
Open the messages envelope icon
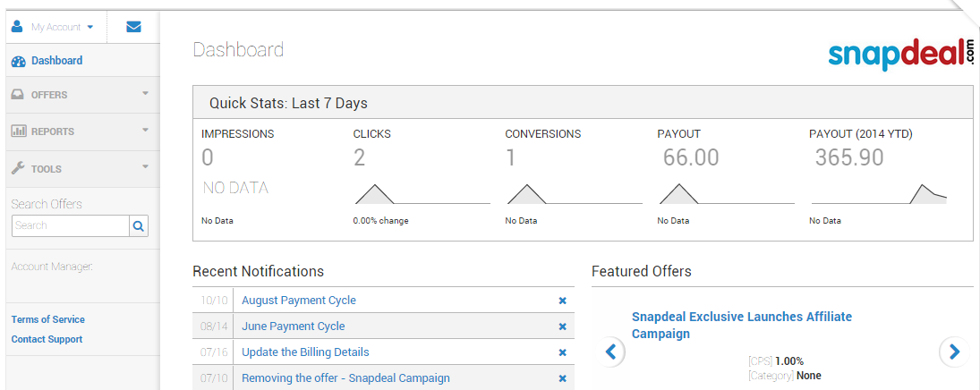[x=133, y=27]
